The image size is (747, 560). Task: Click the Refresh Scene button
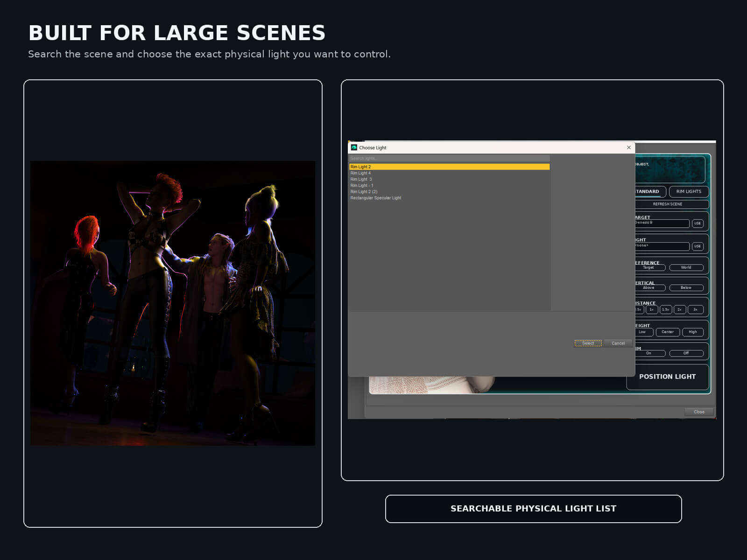[x=671, y=204]
